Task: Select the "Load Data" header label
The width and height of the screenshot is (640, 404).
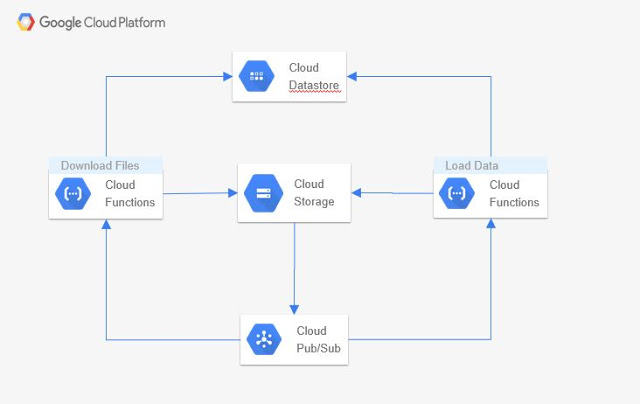Action: [x=472, y=165]
